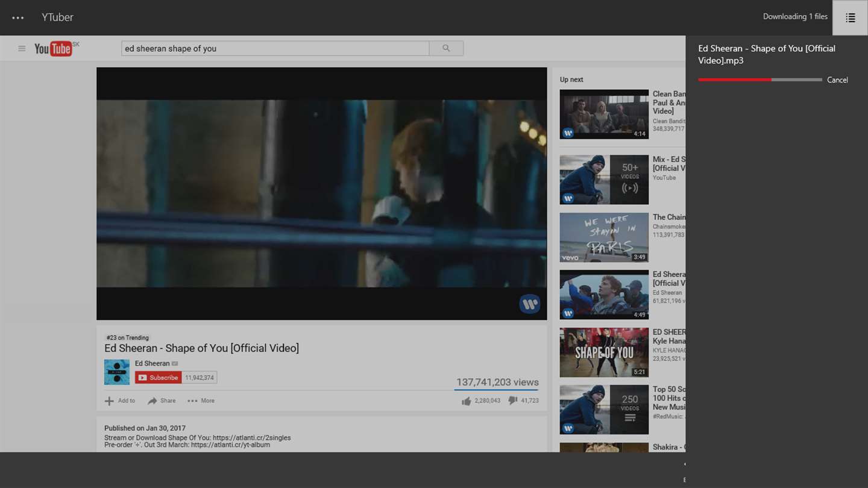Screen dimensions: 868x488
Task: Dislike the video with thumbs down
Action: [513, 401]
